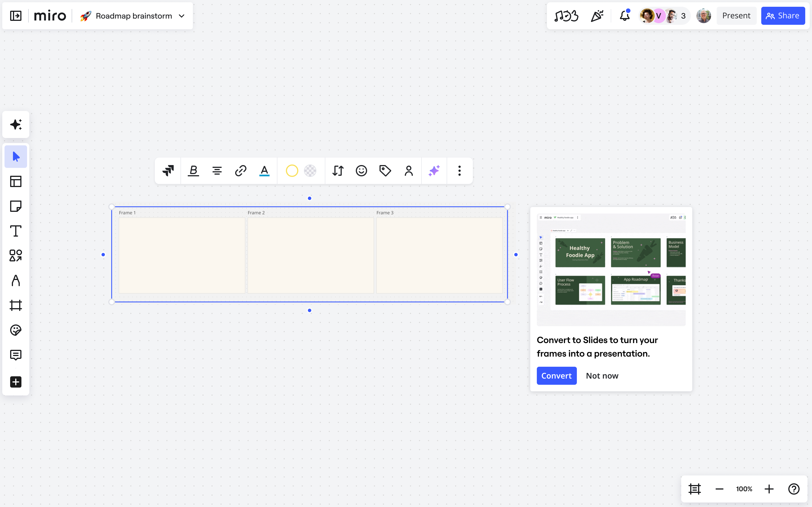
Task: Click the Jira convert icon in toolbar
Action: (x=168, y=171)
